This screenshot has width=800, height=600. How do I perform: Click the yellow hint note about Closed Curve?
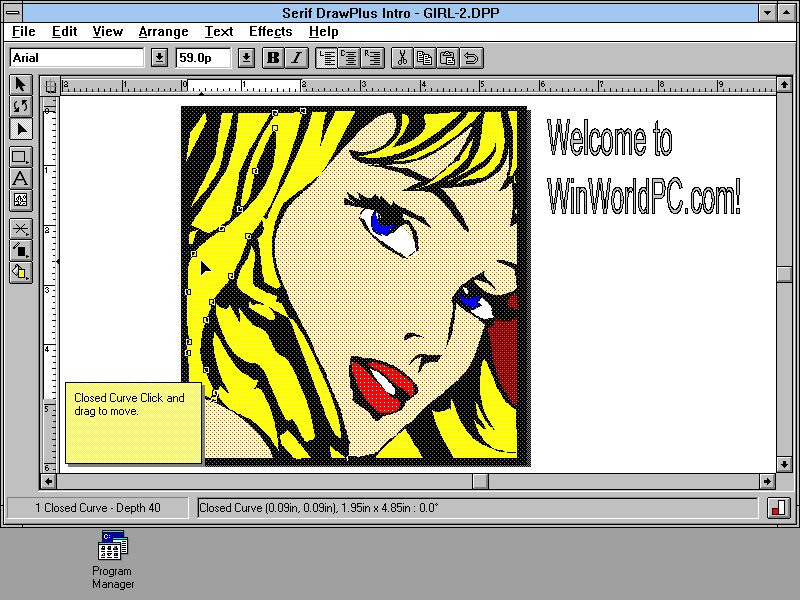coord(133,423)
